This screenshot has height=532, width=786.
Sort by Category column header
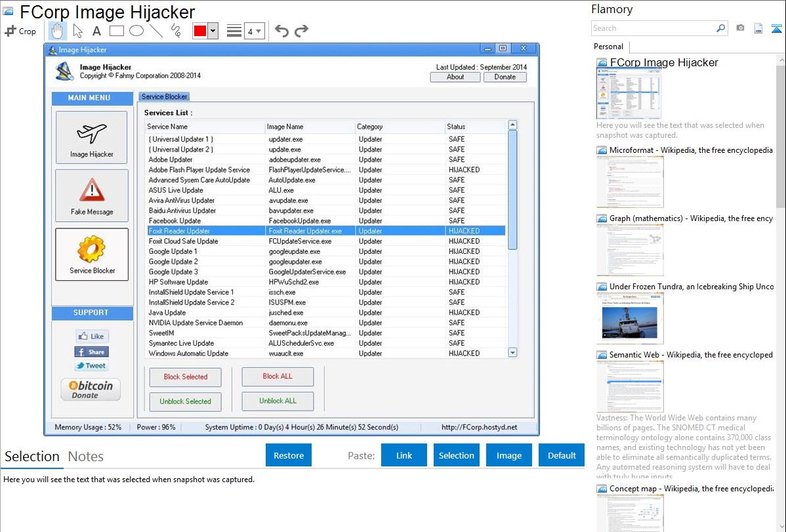400,127
